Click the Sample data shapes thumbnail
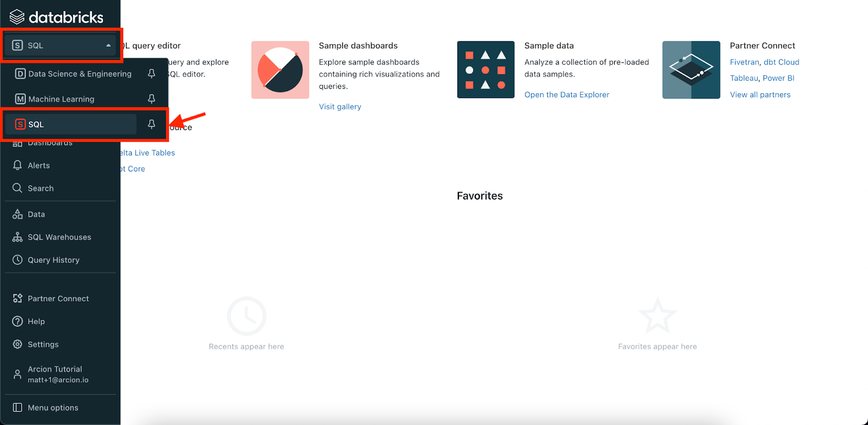 486,70
